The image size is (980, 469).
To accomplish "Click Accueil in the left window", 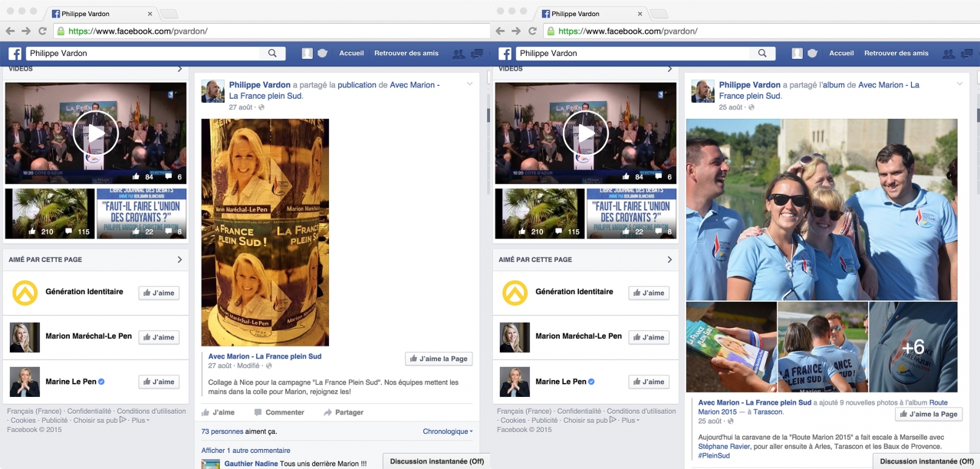I will (351, 54).
